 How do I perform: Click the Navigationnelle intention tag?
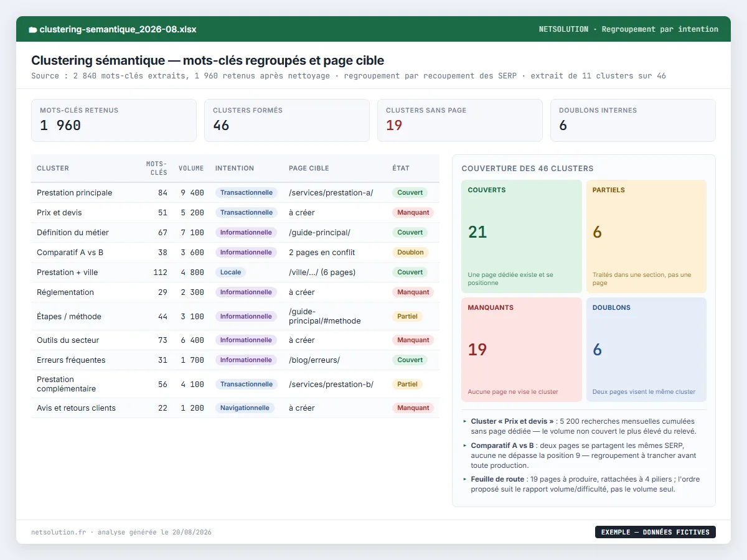click(245, 408)
